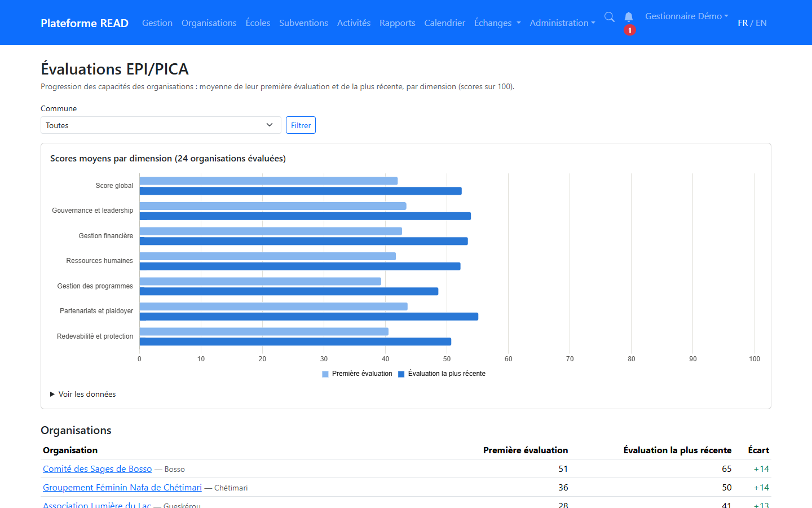Click 'Première évaluation' column header

click(x=526, y=450)
